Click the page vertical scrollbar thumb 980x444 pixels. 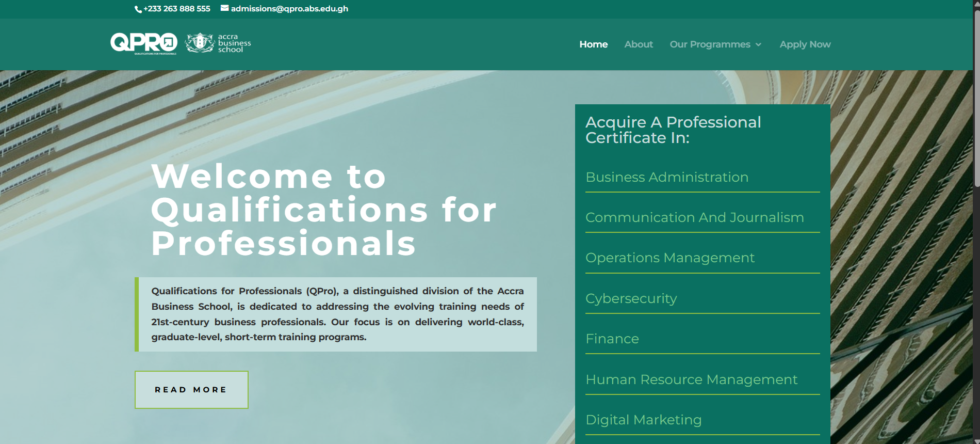[976, 98]
